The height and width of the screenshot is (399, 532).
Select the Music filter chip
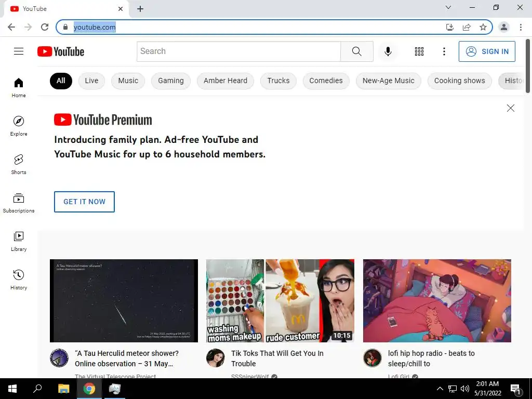coord(128,81)
